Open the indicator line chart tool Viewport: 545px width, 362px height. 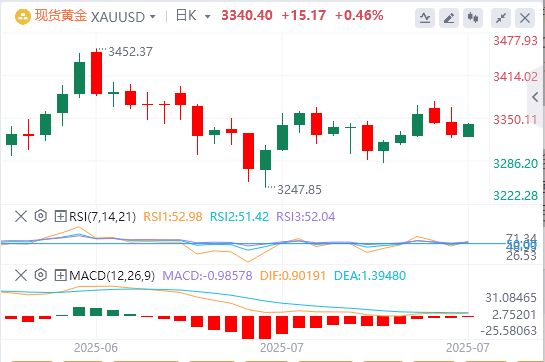point(425,18)
